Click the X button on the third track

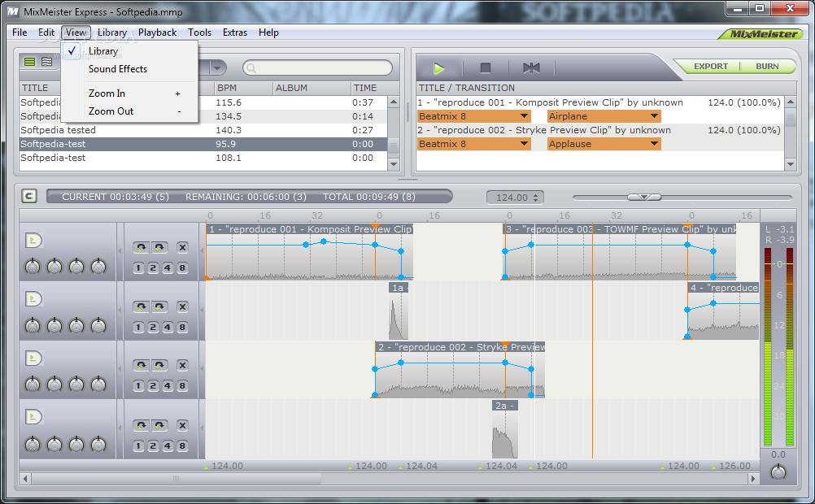182,365
